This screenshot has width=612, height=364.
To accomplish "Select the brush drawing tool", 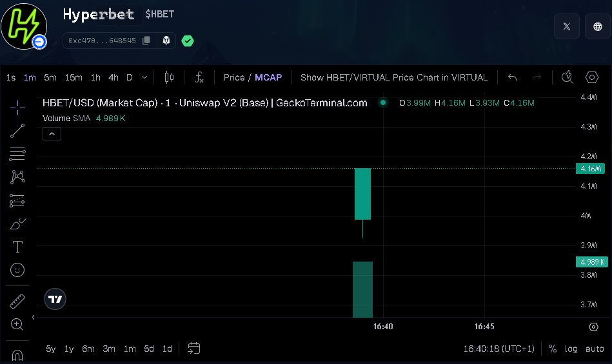I will (17, 224).
